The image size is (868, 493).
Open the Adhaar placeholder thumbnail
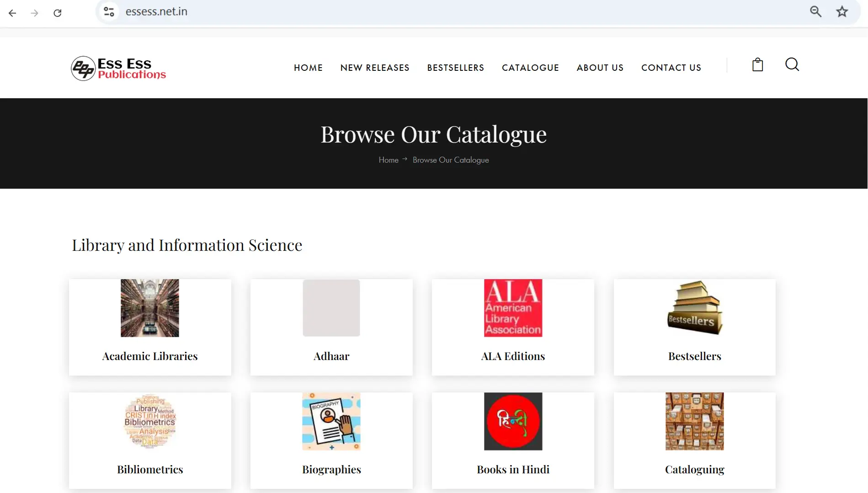click(331, 308)
